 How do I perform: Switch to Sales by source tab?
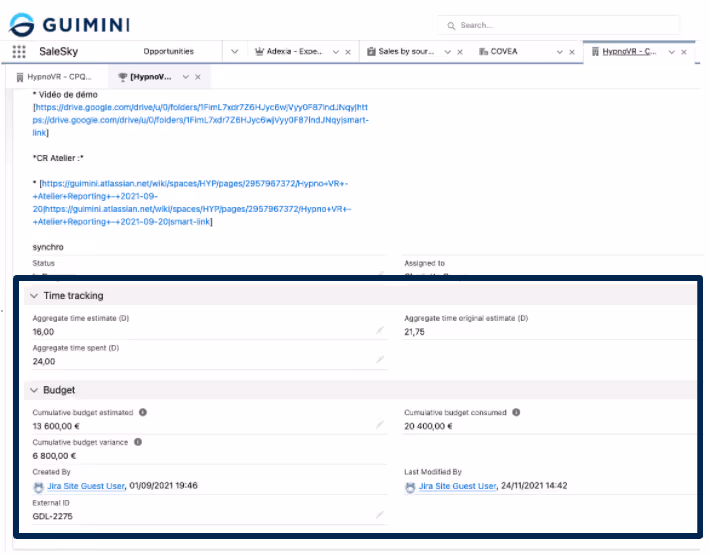tap(406, 52)
